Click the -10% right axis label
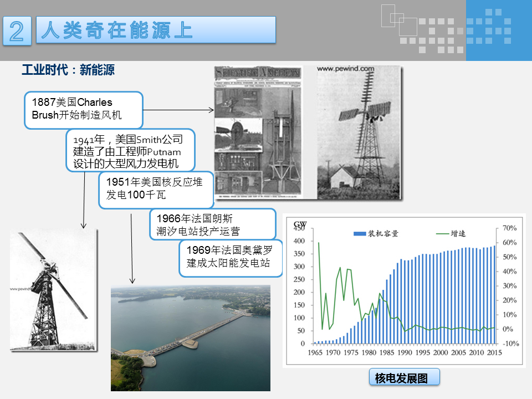The height and width of the screenshot is (399, 532). click(x=510, y=344)
